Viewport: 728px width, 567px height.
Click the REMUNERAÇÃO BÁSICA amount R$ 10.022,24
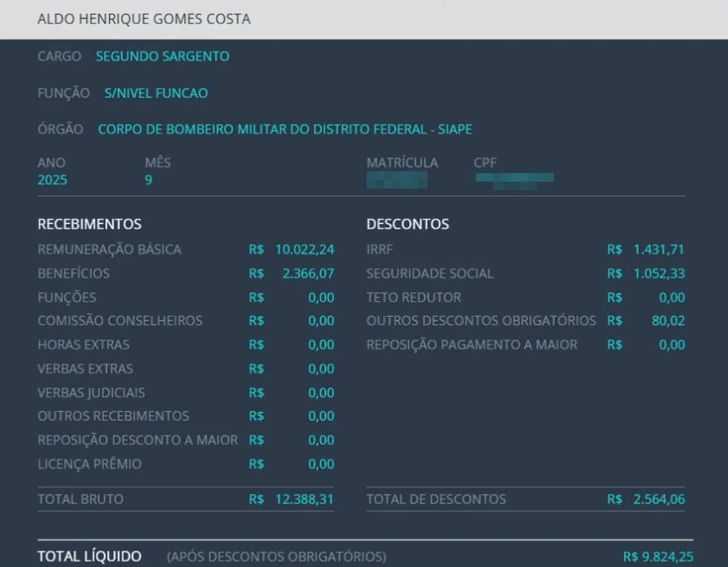pyautogui.click(x=291, y=250)
